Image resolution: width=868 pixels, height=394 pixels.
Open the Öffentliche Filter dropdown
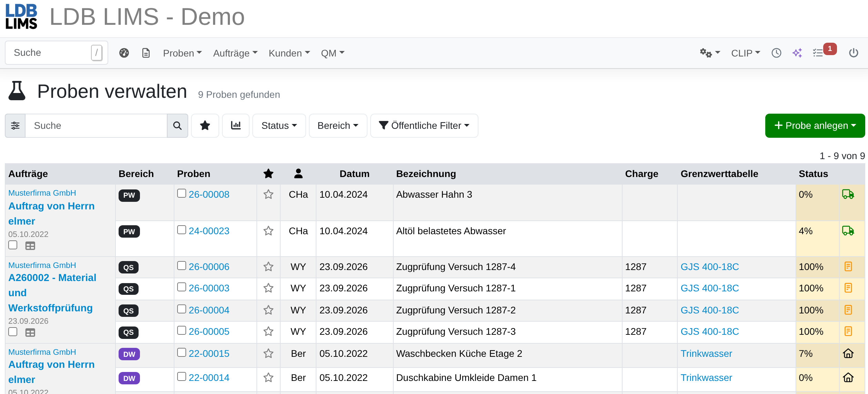coord(424,126)
